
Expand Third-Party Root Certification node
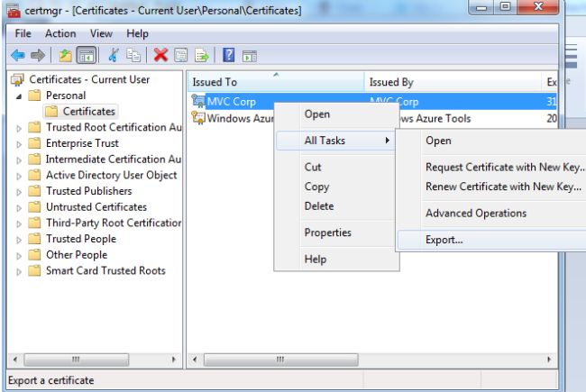(19, 223)
